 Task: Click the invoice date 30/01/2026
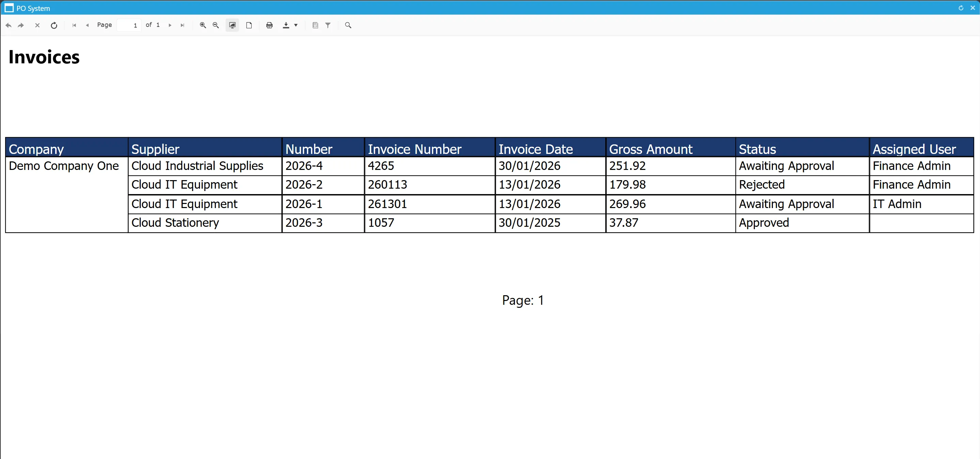550,166
